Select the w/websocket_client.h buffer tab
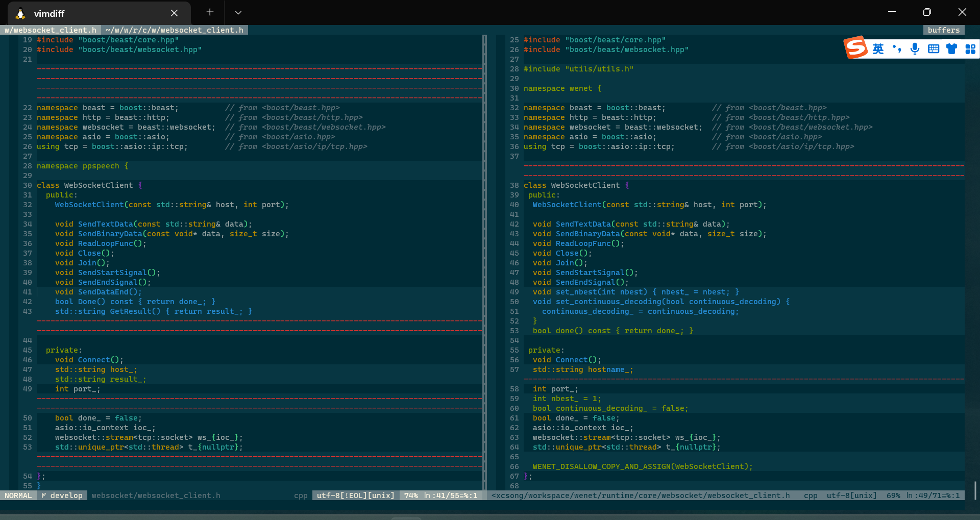Screen dimensions: 980x520 pyautogui.click(x=50, y=30)
